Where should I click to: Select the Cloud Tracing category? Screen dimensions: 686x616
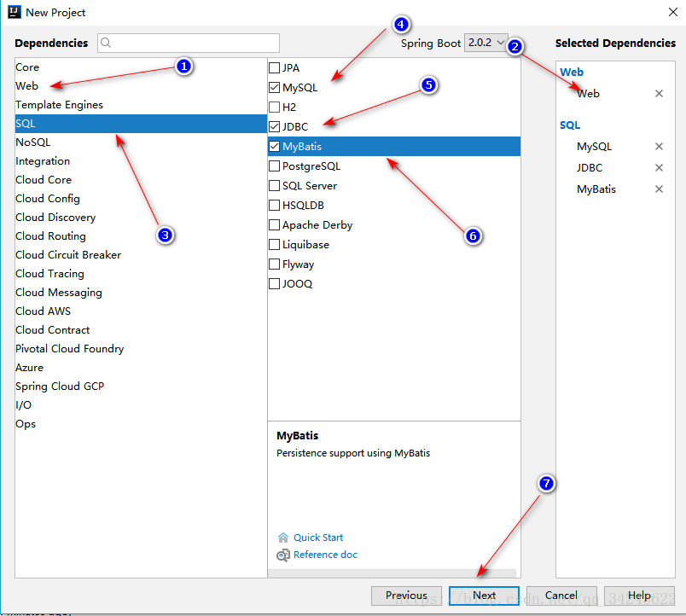pyautogui.click(x=141, y=273)
